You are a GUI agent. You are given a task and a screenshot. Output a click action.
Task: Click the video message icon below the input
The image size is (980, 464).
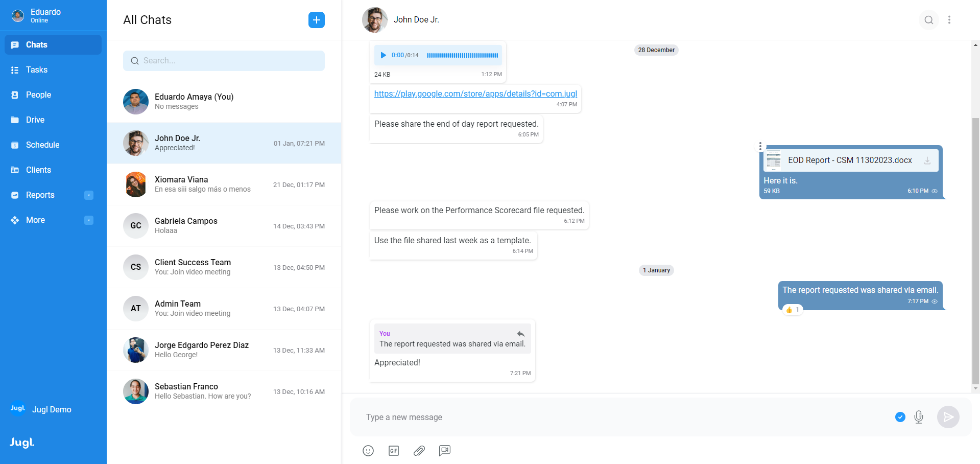445,451
